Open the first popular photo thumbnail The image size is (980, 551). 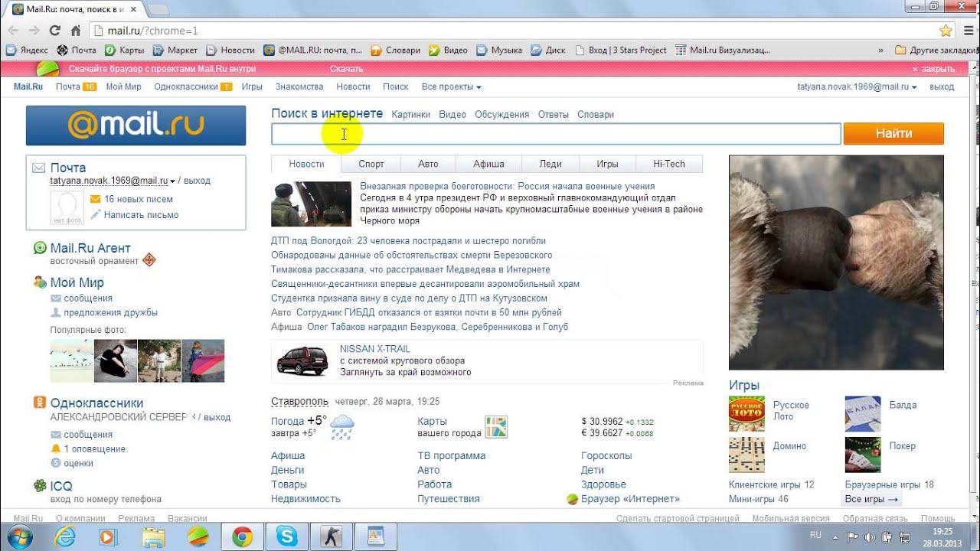click(71, 361)
